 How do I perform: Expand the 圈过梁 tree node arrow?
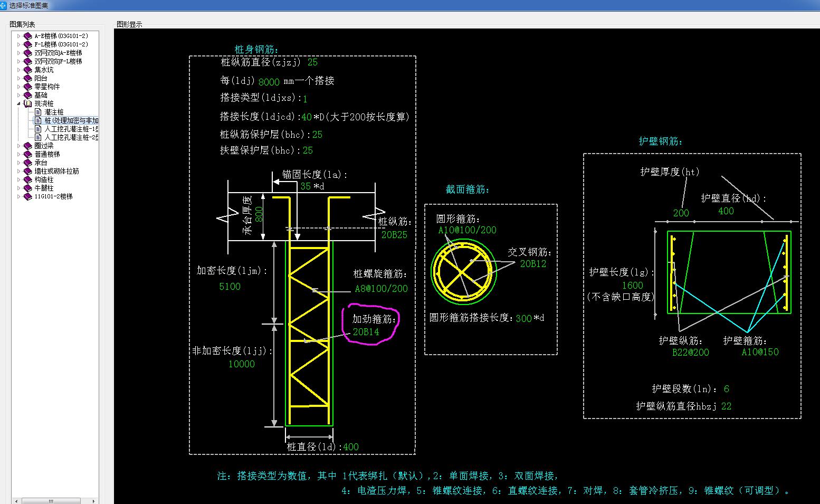click(19, 146)
